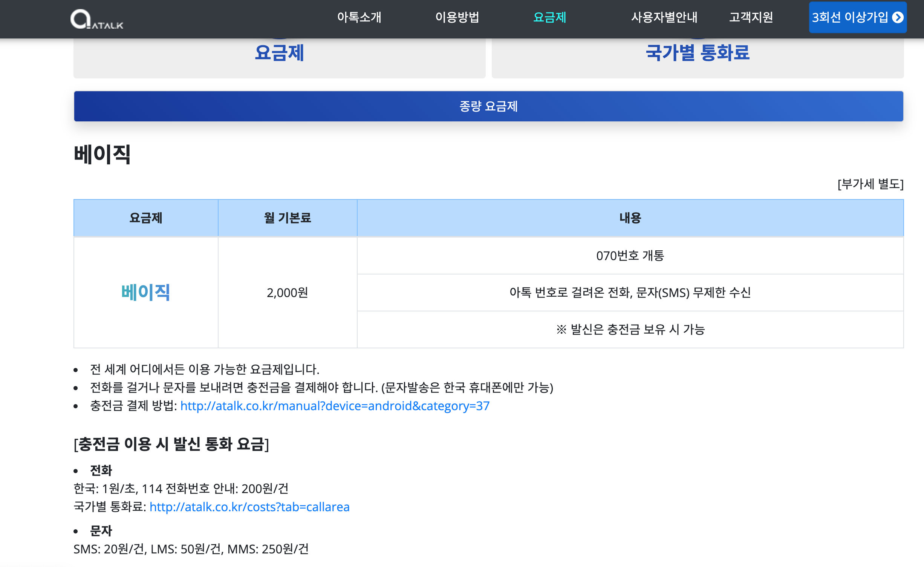Click the SMS: 20원/건 rate line
924x567 pixels.
[191, 549]
